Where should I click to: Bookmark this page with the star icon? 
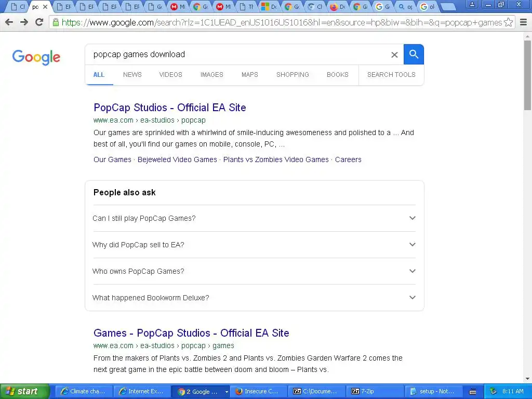click(508, 22)
